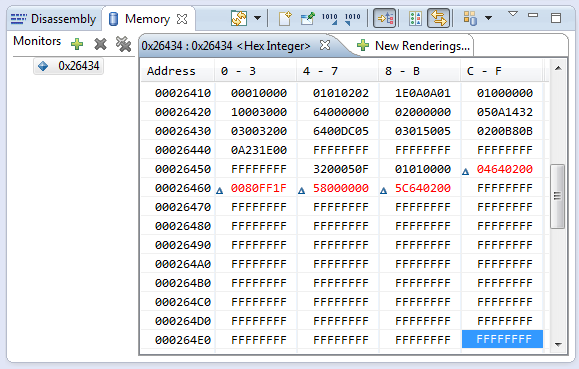Viewport: 579px width, 369px height.
Task: Select the changed value 58000000
Action: (x=341, y=188)
